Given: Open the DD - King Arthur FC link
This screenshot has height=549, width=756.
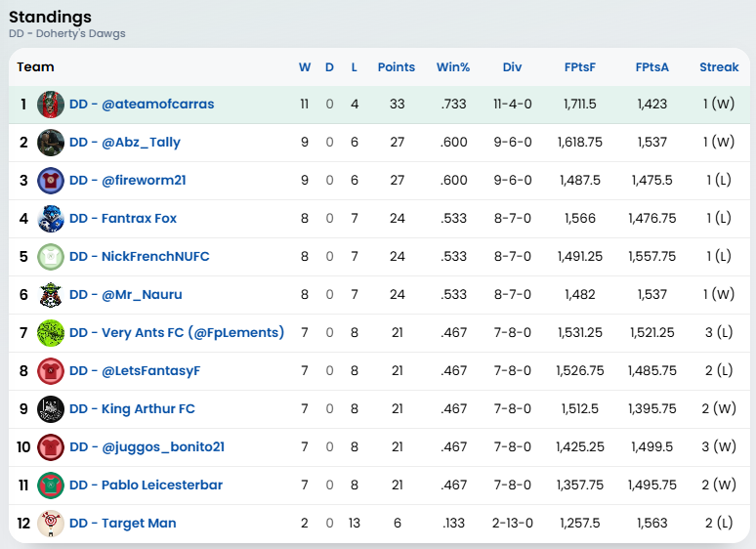Looking at the screenshot, I should [132, 408].
